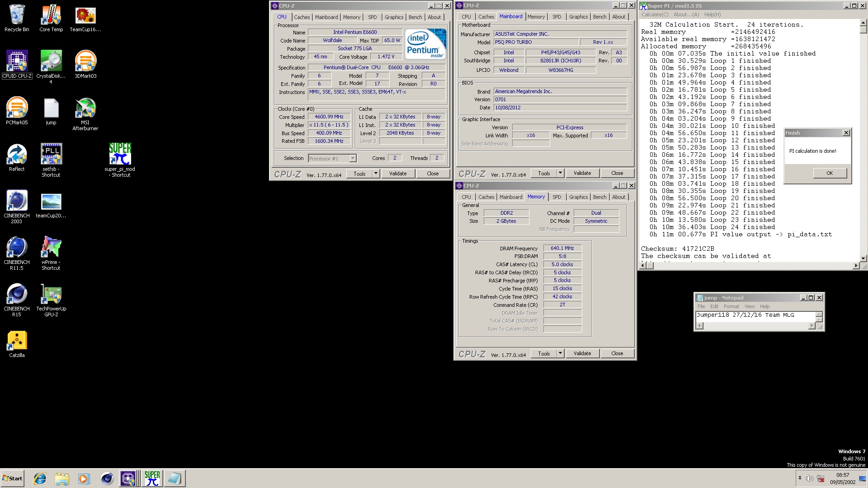Click Validate in the CPU tab window
Viewport: 868px width, 488px height.
click(x=398, y=174)
